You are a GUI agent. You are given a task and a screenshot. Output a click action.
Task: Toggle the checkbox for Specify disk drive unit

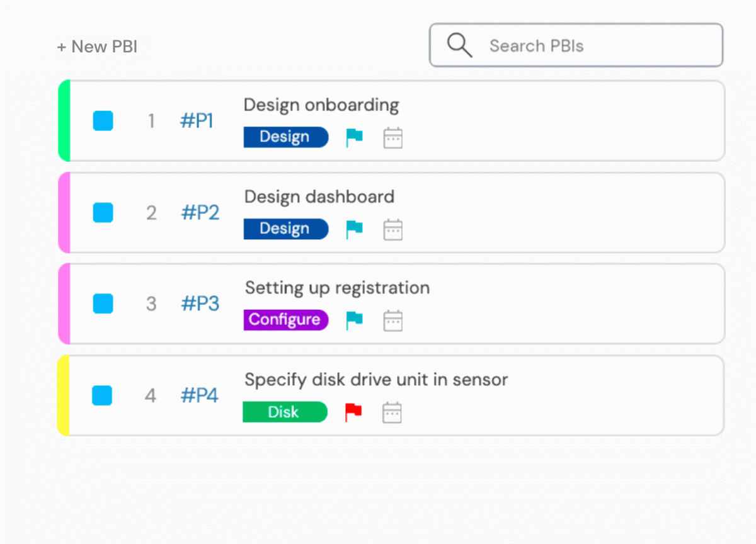point(103,395)
